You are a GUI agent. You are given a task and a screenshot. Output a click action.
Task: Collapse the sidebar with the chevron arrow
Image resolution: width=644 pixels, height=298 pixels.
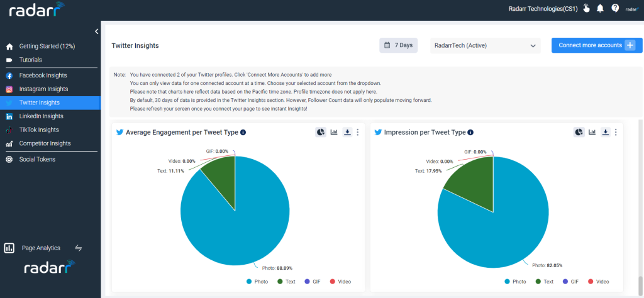coord(96,31)
